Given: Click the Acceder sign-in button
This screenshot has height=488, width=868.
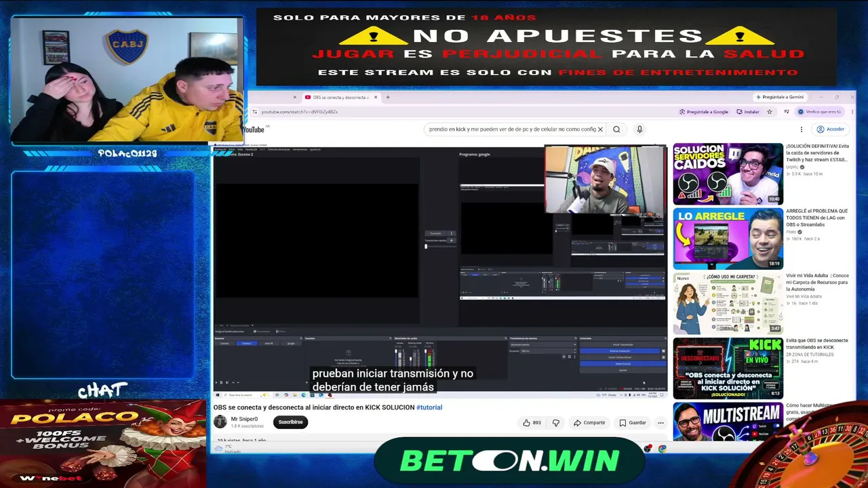Looking at the screenshot, I should (831, 129).
